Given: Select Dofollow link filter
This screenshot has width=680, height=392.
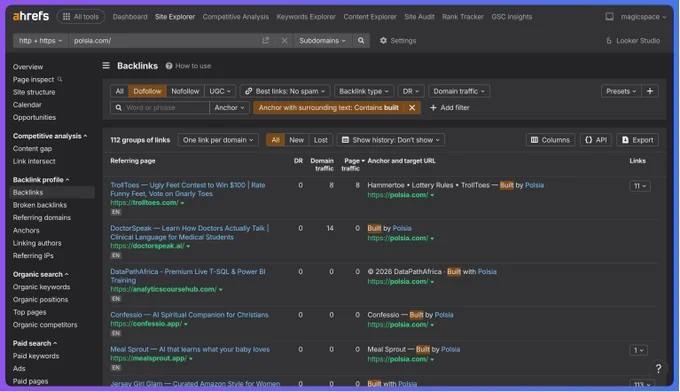Looking at the screenshot, I should pos(147,91).
